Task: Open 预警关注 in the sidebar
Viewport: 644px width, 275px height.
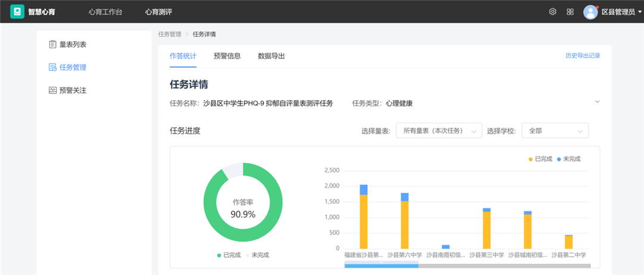Action: pos(73,90)
